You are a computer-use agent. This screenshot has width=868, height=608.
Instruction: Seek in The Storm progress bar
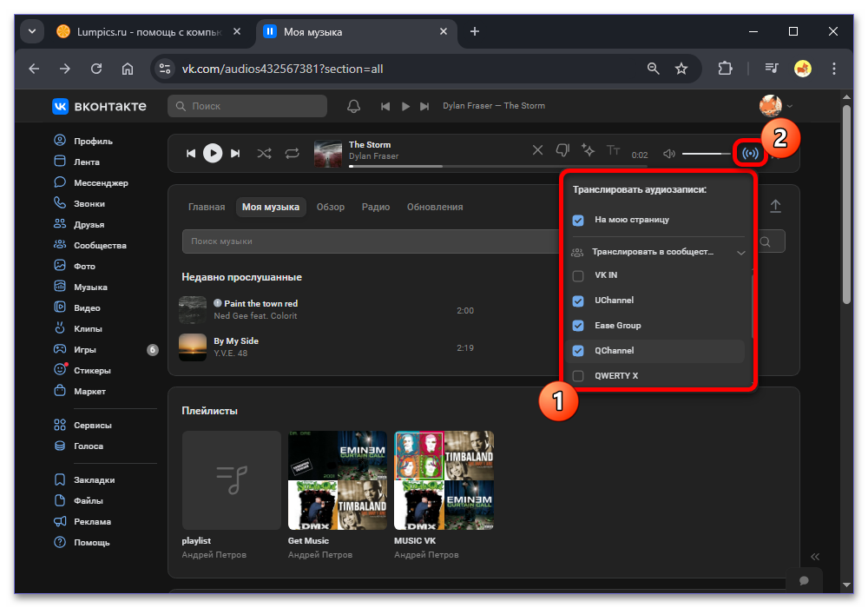(498, 166)
